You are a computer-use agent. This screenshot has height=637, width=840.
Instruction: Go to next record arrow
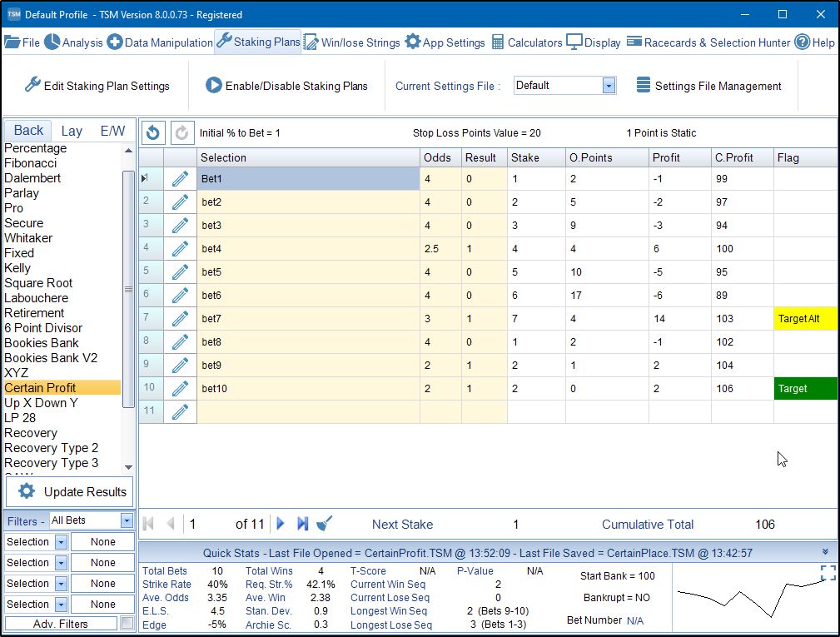(x=281, y=524)
